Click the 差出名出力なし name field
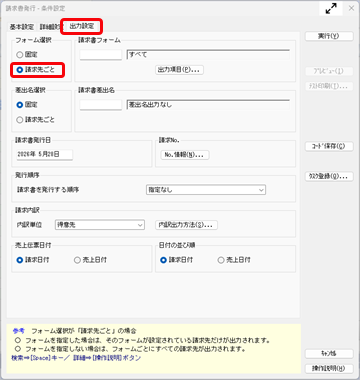This screenshot has width=360, height=380. click(x=208, y=105)
